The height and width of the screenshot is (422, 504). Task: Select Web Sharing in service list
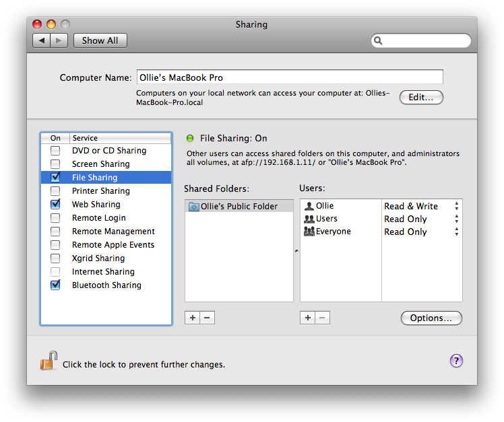pos(106,205)
